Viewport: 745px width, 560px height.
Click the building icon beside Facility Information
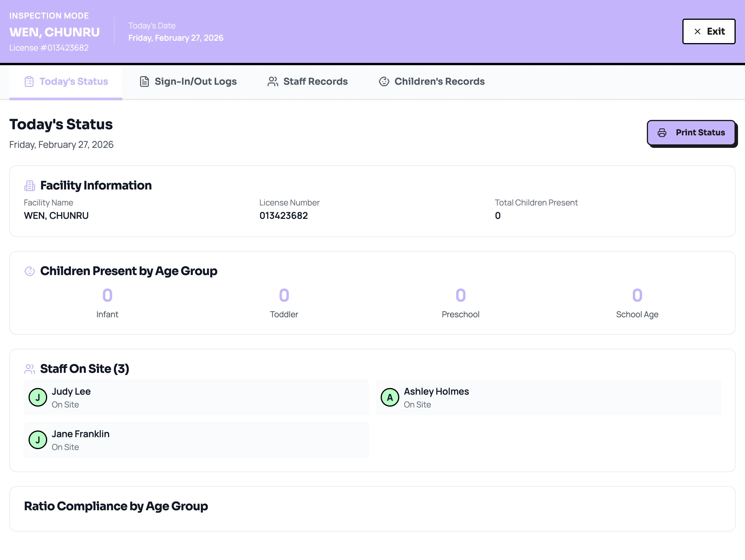click(x=30, y=185)
